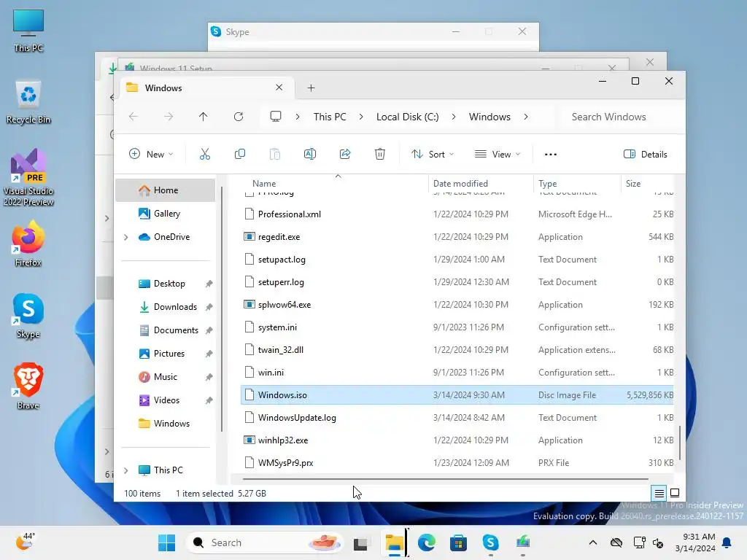Switch to large thumbnails view icon in status bar
Screen dimensions: 747x560
675,494
